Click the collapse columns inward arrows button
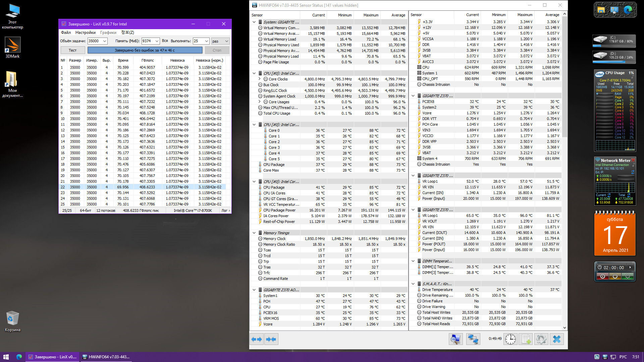 point(271,339)
